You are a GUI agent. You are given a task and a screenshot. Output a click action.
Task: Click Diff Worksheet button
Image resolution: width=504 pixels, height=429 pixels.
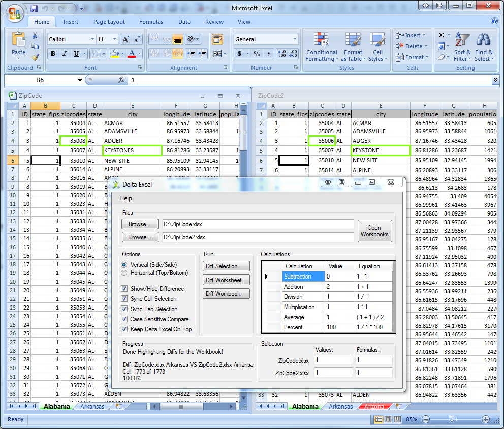(x=226, y=280)
